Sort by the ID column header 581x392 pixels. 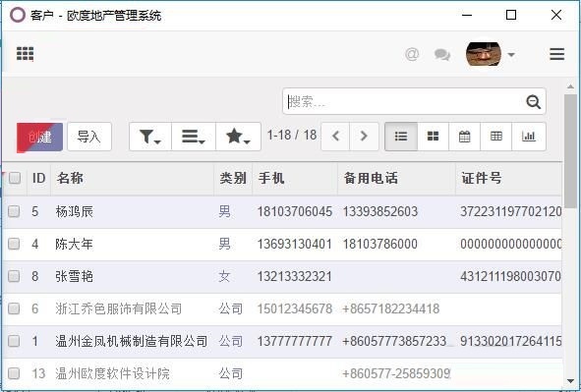pos(38,178)
